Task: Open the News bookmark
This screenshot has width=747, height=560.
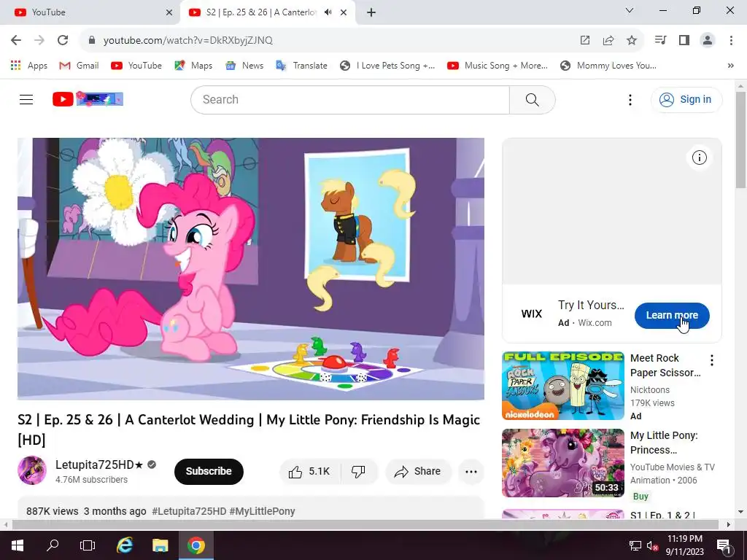Action: tap(244, 65)
